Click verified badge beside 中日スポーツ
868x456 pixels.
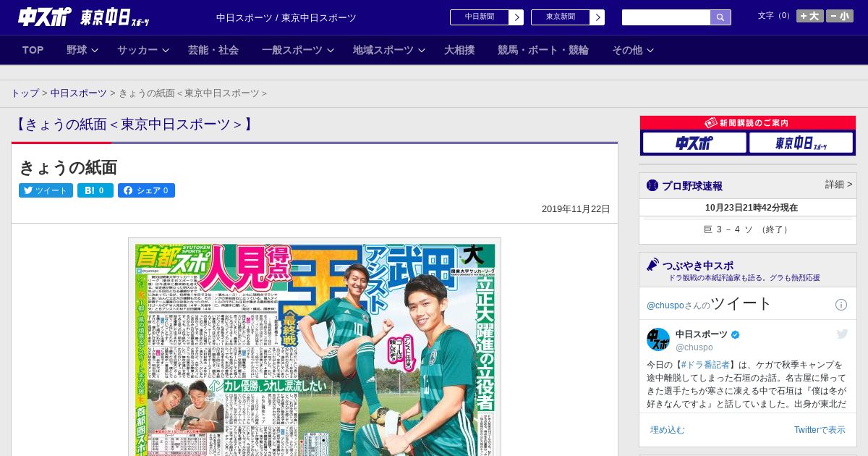click(x=736, y=334)
